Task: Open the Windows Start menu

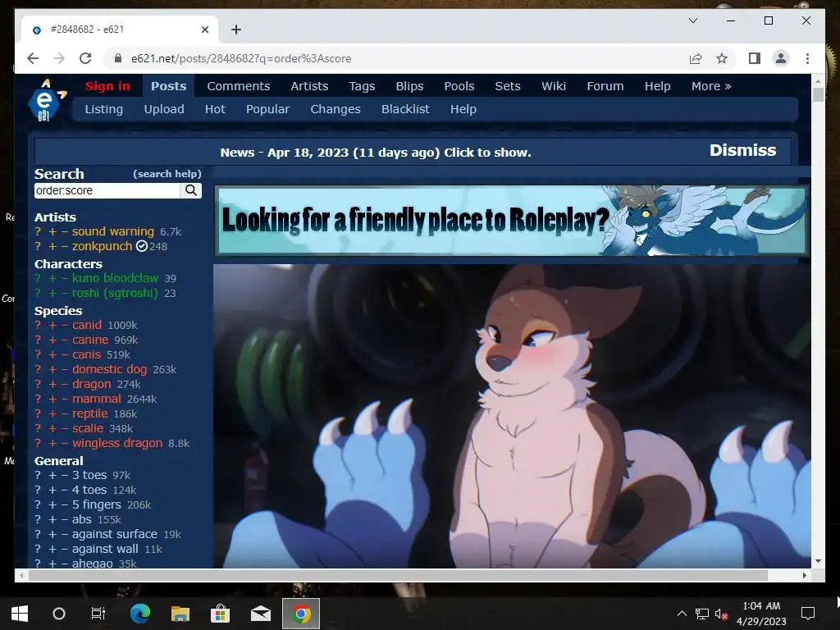Action: tap(20, 614)
